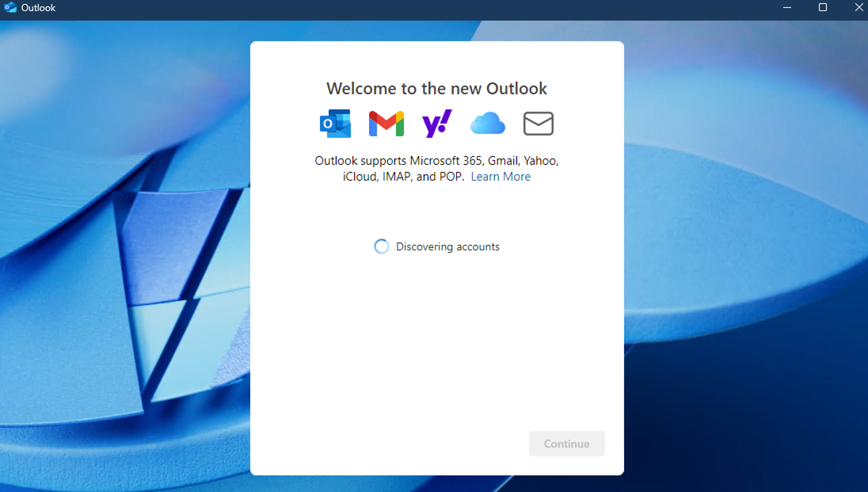
Task: Click the "Outlook supports Microsoft 365" text line
Action: (x=436, y=160)
